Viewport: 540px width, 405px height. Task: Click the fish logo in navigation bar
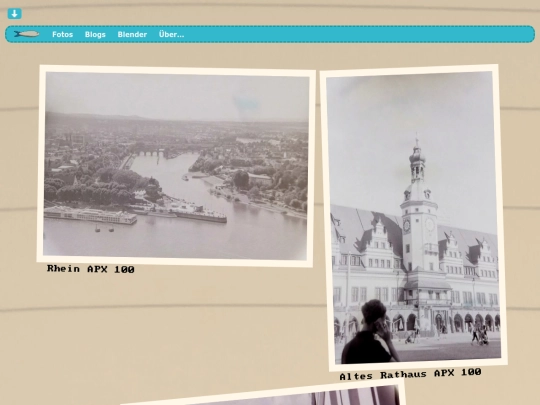pos(27,34)
